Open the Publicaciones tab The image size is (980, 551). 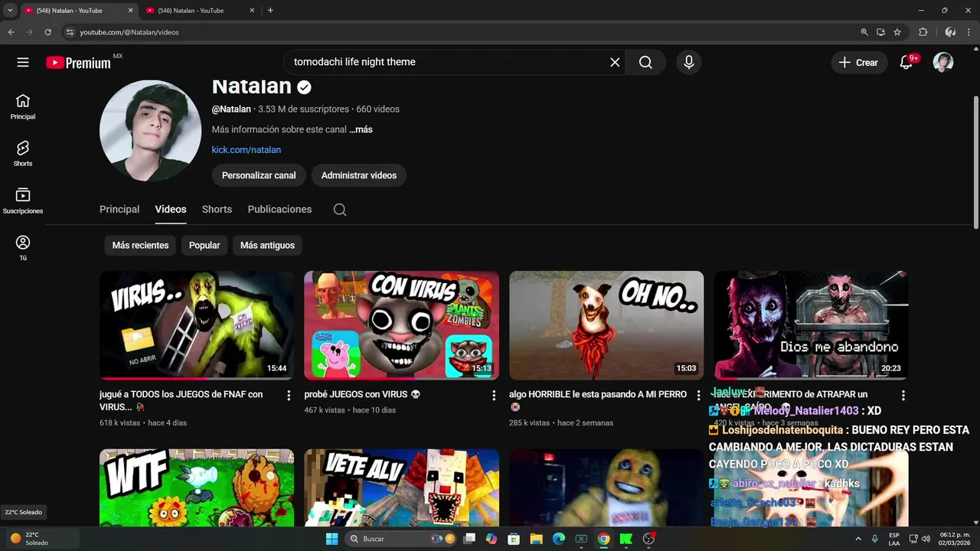(279, 210)
